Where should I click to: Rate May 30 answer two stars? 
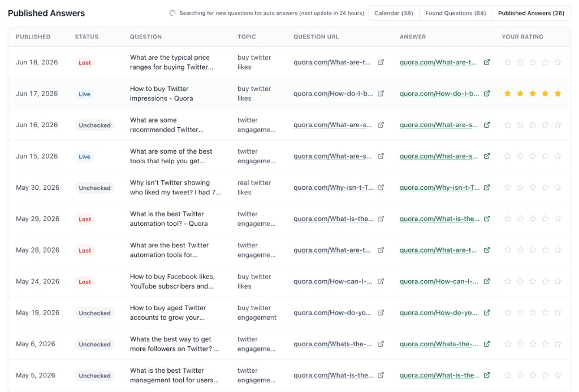point(520,188)
